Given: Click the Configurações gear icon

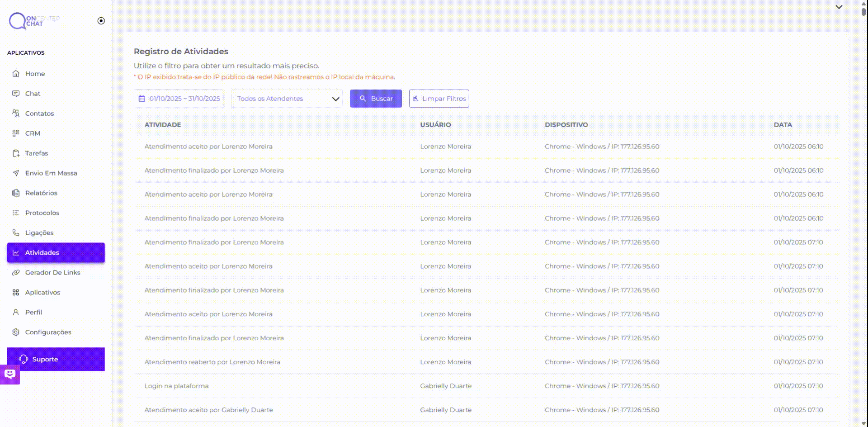Looking at the screenshot, I should [x=16, y=332].
